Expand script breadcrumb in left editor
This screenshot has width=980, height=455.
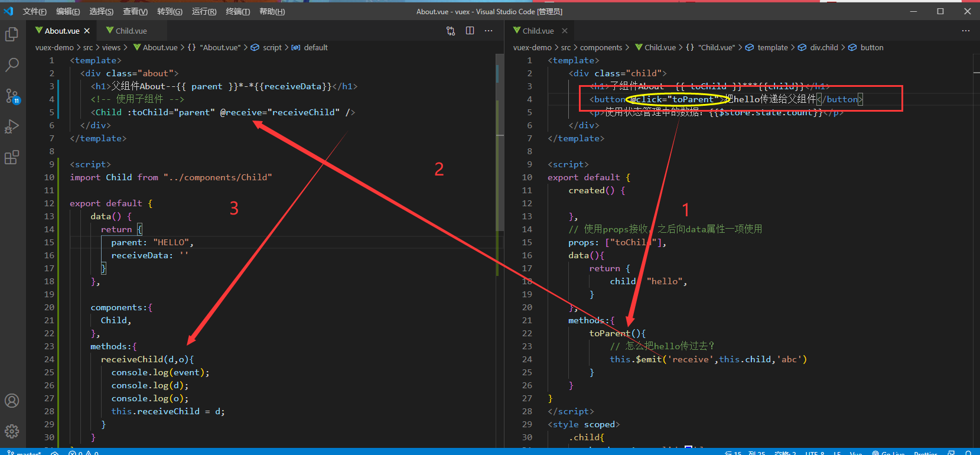click(266, 47)
